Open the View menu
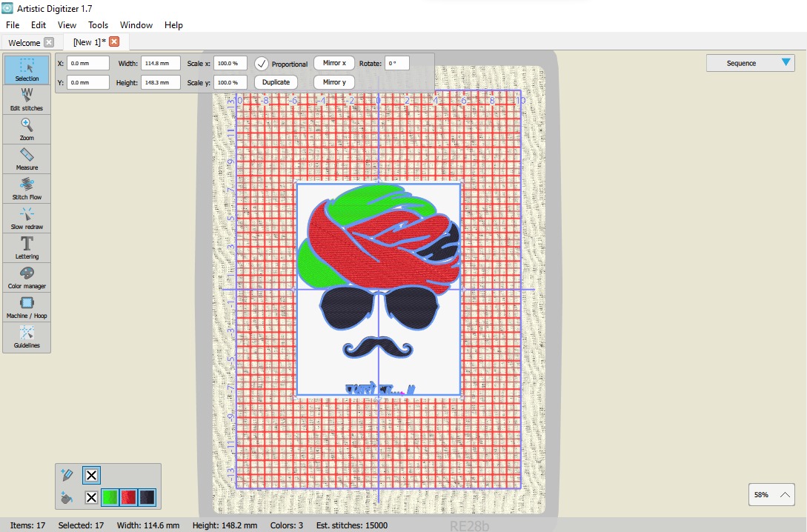This screenshot has height=532, width=807. coord(67,24)
